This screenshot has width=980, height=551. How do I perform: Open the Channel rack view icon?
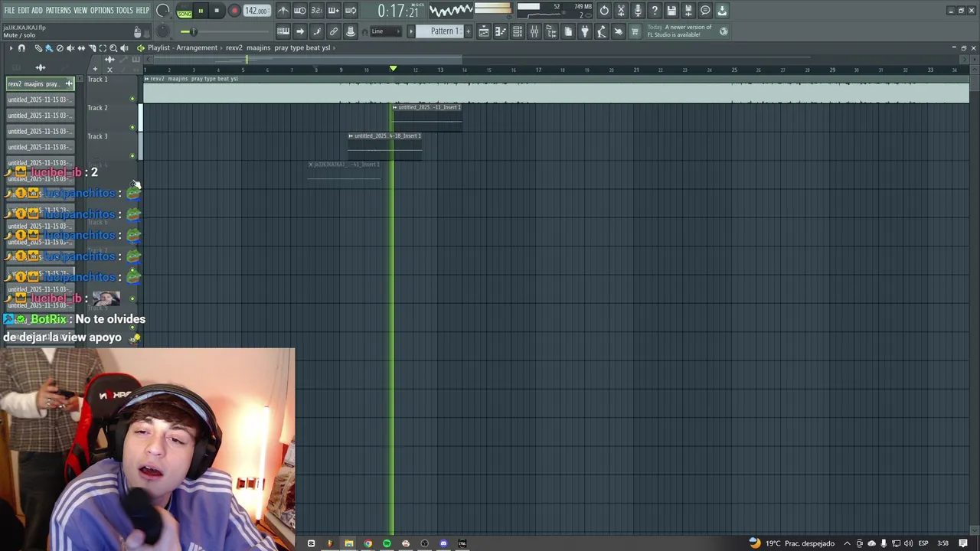518,31
